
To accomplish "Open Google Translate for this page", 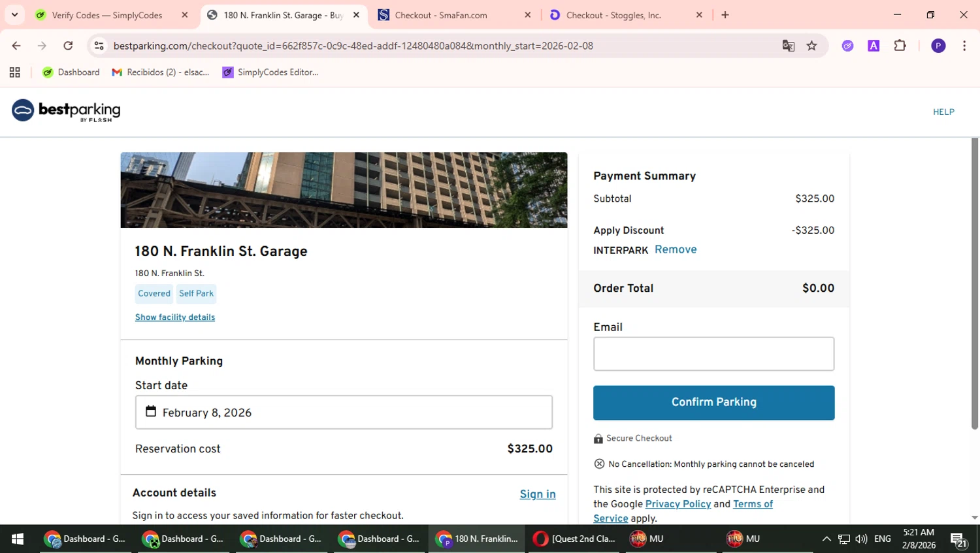I will coord(789,46).
